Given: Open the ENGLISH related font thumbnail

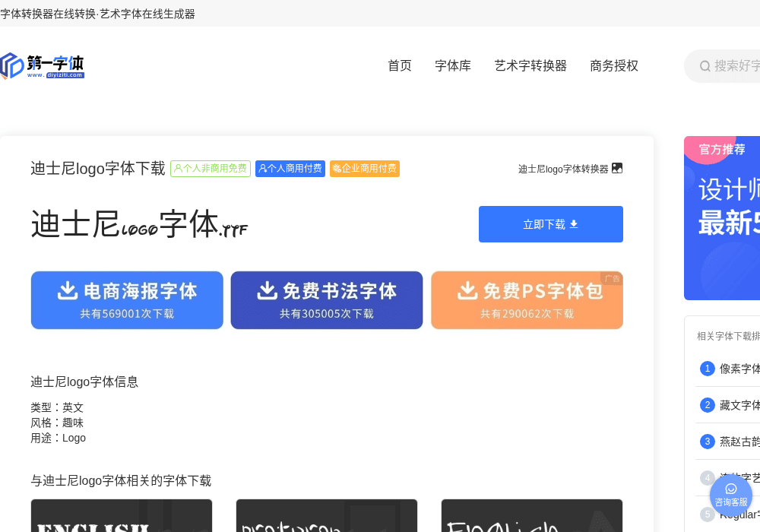Looking at the screenshot, I should (x=122, y=515).
